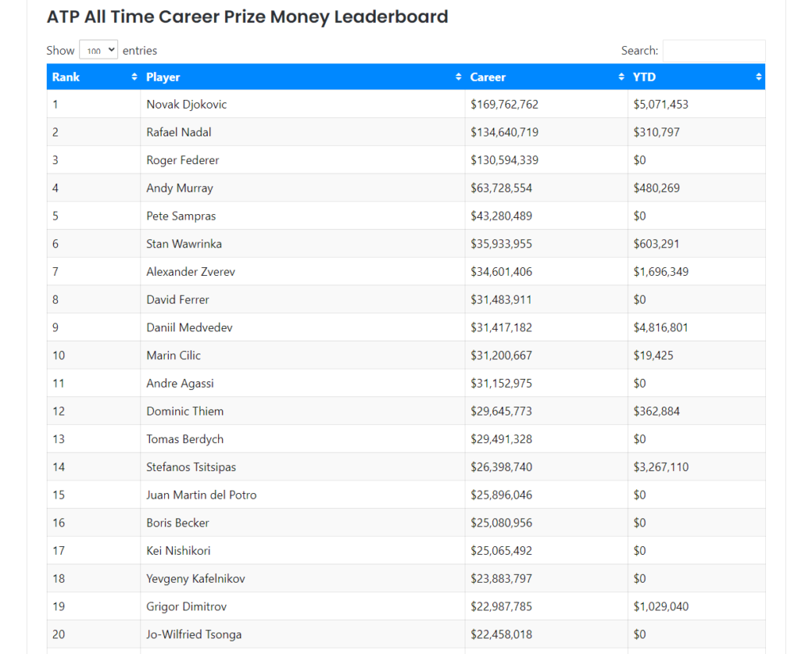The width and height of the screenshot is (812, 654).
Task: Click the sort arrows in Career column header
Action: pyautogui.click(x=621, y=77)
